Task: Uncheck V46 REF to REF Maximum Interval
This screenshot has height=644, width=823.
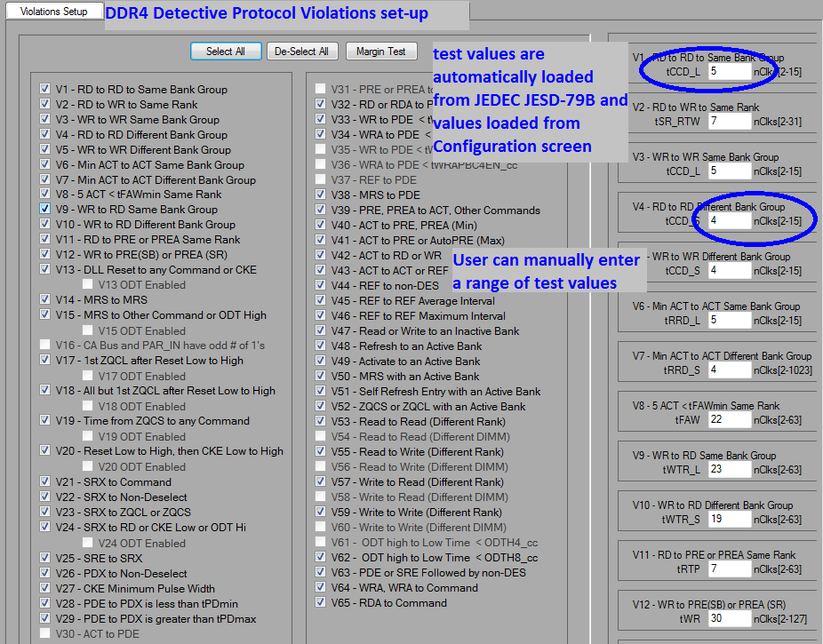Action: point(320,315)
